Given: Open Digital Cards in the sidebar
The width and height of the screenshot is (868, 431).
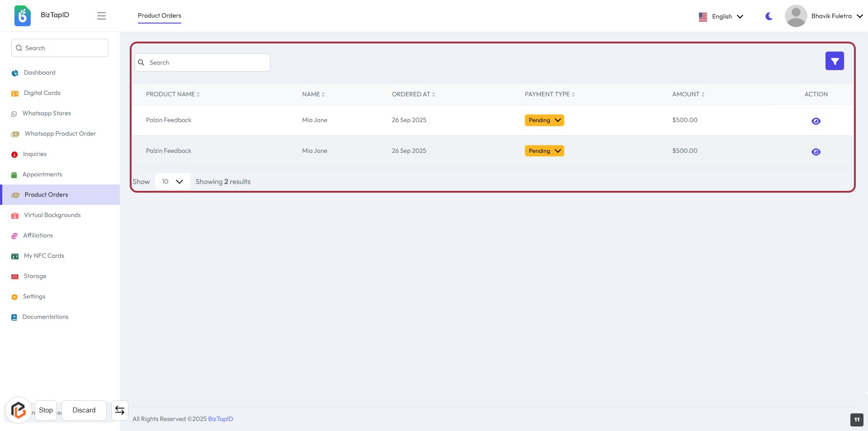Looking at the screenshot, I should (42, 93).
